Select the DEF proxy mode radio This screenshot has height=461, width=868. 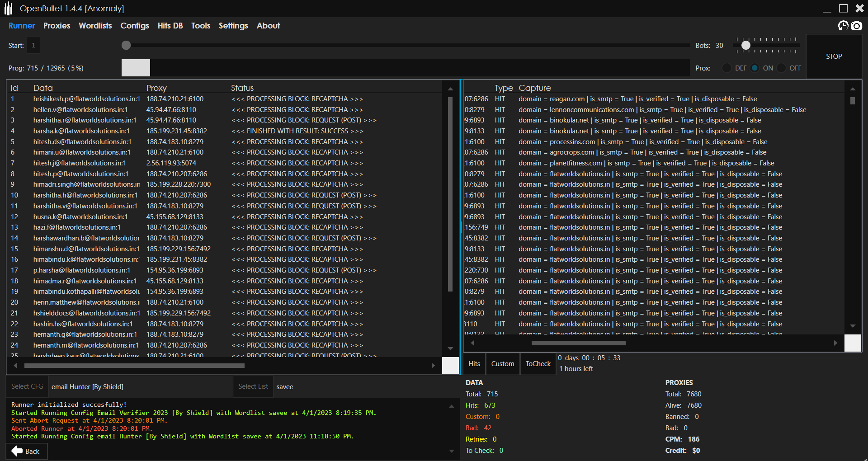726,68
